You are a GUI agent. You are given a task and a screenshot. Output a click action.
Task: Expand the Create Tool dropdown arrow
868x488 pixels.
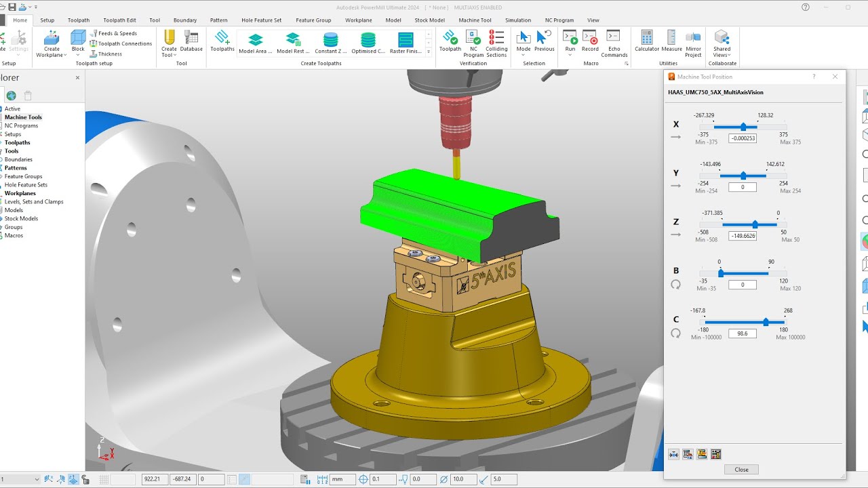point(176,55)
